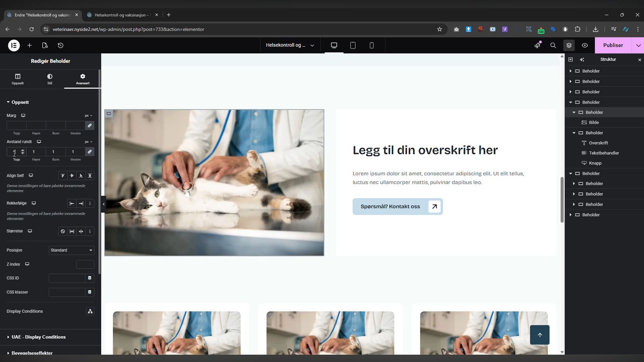
Task: Set Rekkefølge to end
Action: tap(81, 204)
